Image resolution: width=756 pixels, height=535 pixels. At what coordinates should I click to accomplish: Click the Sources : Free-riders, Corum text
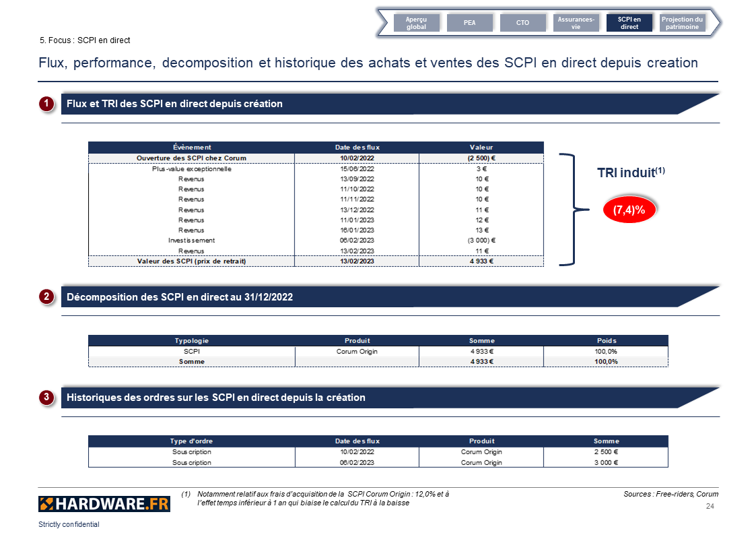coord(671,494)
